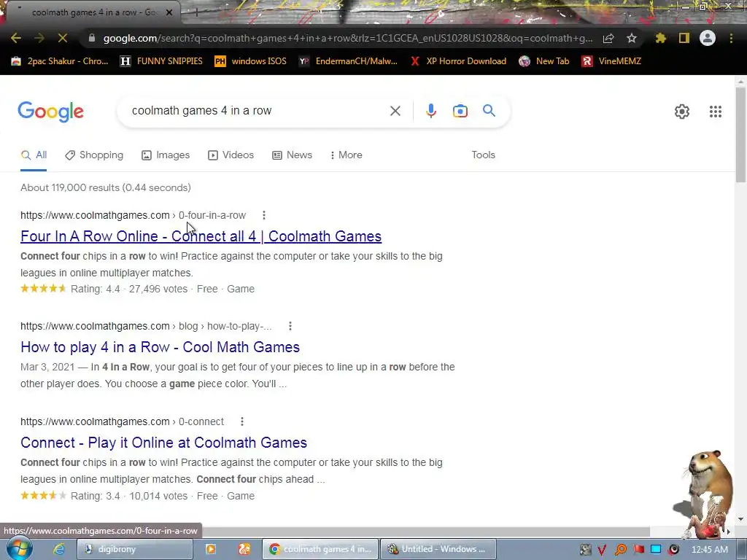The image size is (747, 560).
Task: Open the EndermanCH/Malw... bookmark
Action: [348, 61]
